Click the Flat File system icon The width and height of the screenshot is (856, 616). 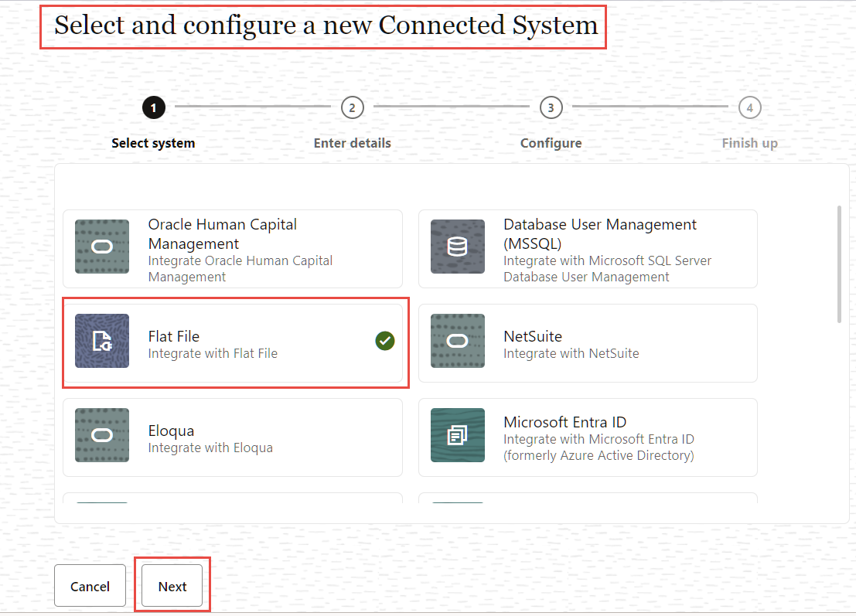(102, 341)
